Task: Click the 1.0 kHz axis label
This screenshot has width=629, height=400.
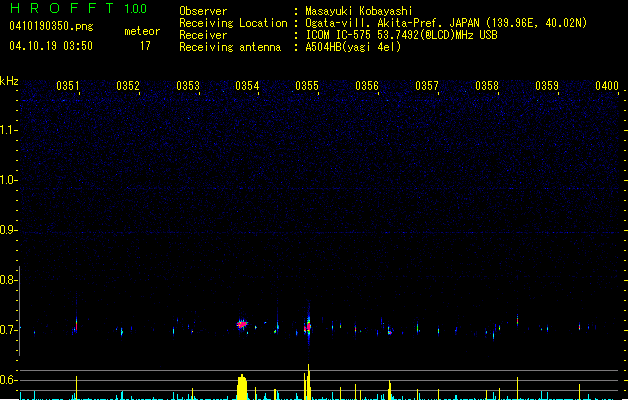Action: pos(8,180)
